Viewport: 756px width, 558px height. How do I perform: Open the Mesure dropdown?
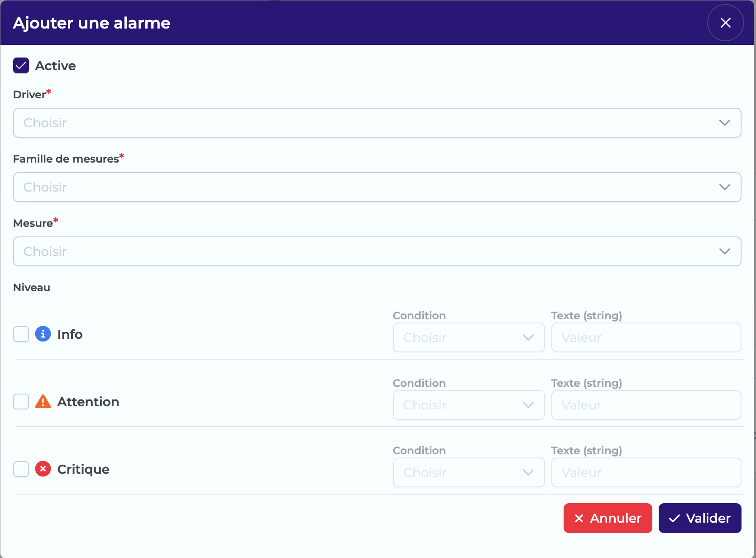coord(377,251)
